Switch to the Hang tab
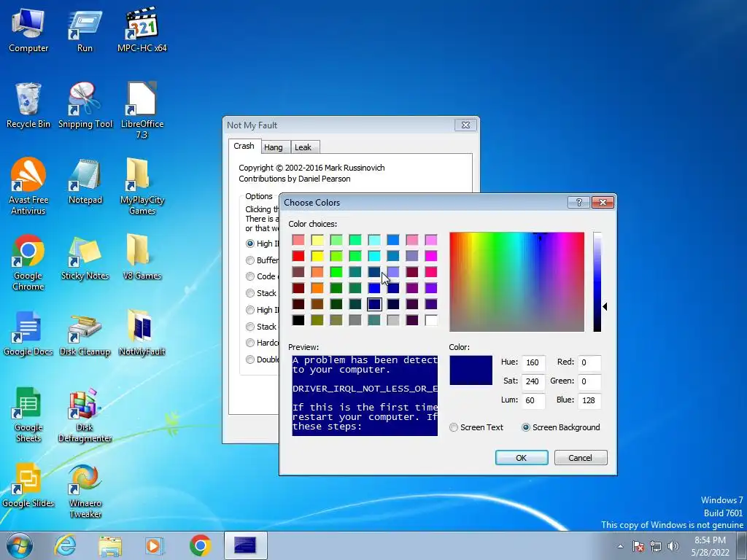Screen dimensions: 747x560 (274, 147)
